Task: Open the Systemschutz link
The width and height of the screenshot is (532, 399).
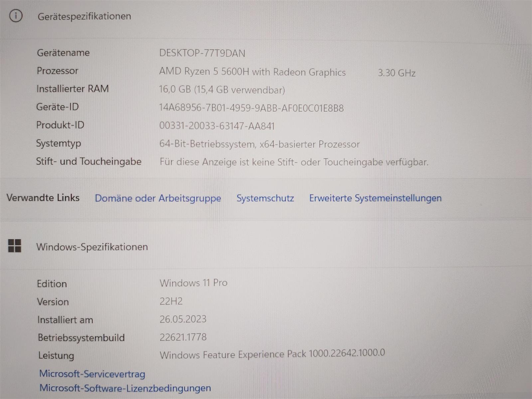Action: pyautogui.click(x=265, y=198)
